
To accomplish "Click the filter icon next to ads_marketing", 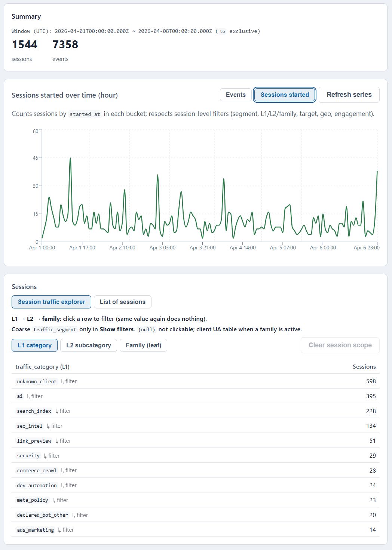I will (66, 529).
